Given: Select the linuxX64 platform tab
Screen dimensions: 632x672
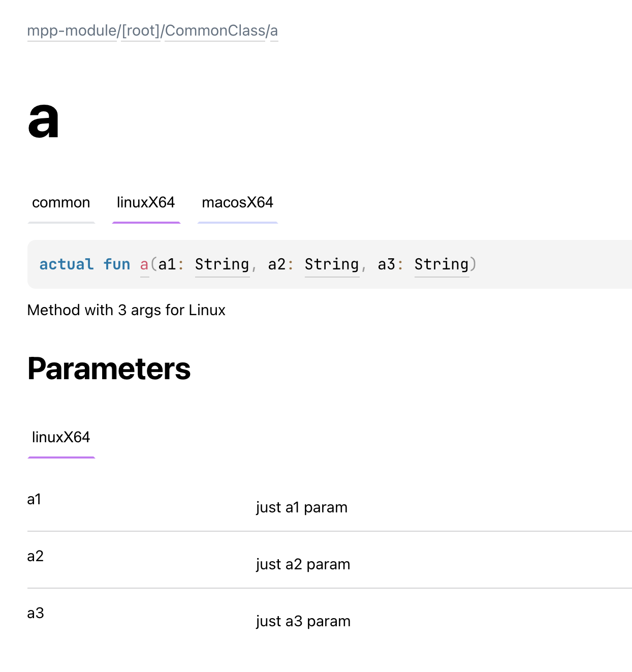Looking at the screenshot, I should click(x=146, y=202).
